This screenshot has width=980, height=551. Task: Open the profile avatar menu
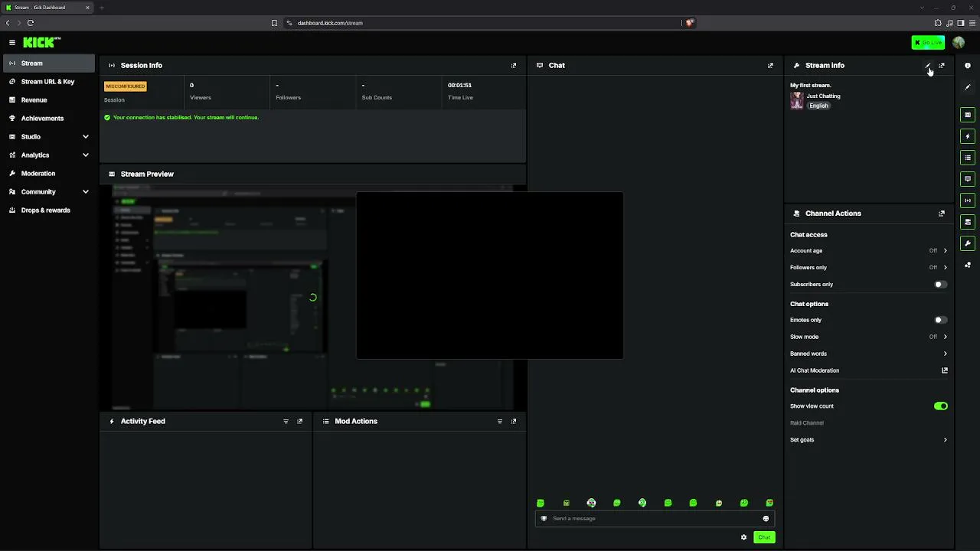click(x=959, y=43)
